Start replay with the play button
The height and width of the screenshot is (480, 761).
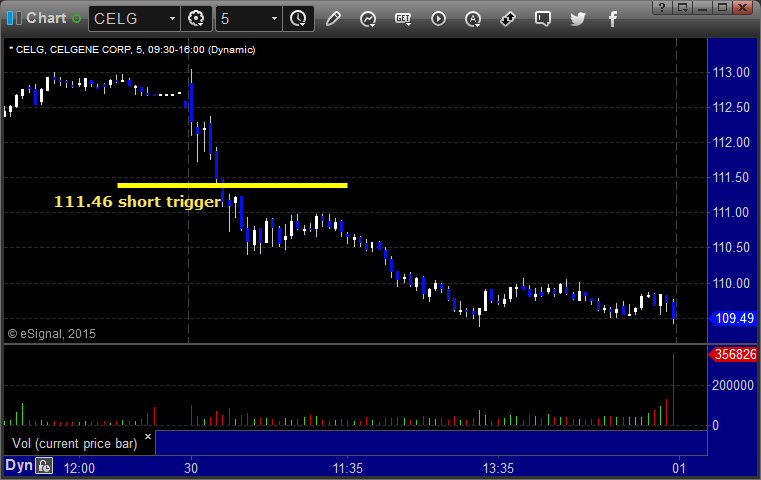click(x=438, y=19)
